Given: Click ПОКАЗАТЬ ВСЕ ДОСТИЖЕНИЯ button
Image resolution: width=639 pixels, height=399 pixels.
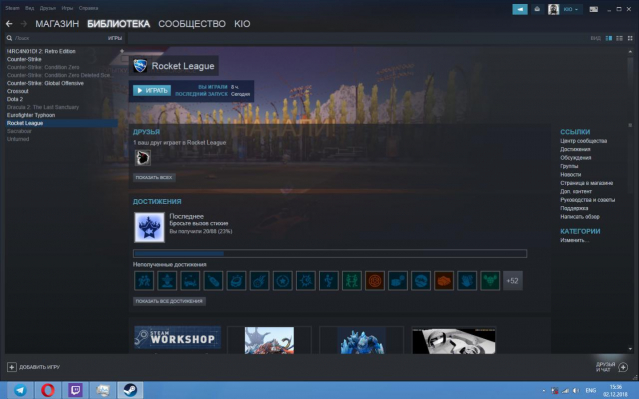Looking at the screenshot, I should click(169, 301).
